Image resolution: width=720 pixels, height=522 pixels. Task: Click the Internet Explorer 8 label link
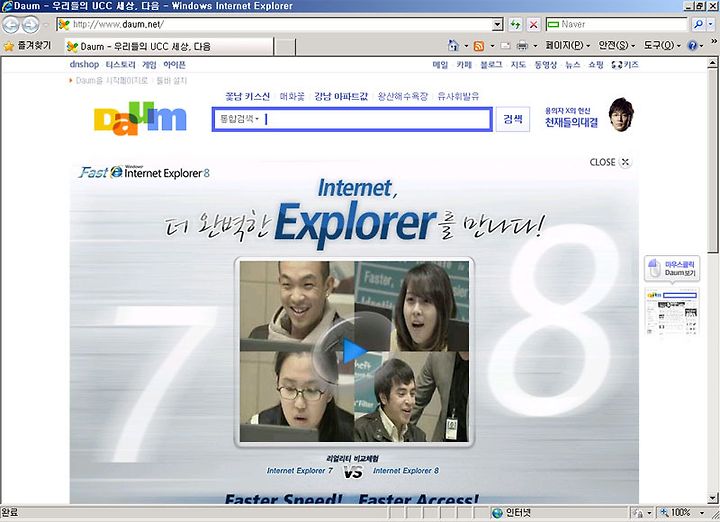click(x=406, y=471)
